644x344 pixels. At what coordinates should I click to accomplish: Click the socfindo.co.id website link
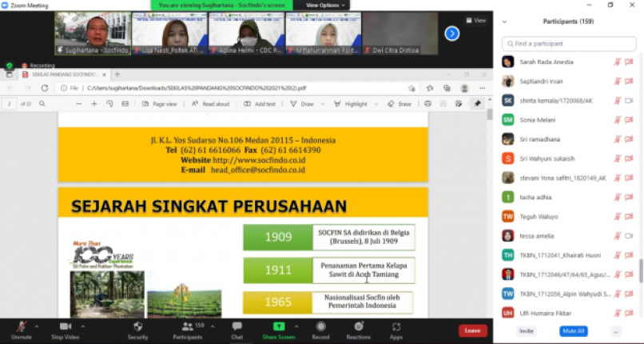259,160
